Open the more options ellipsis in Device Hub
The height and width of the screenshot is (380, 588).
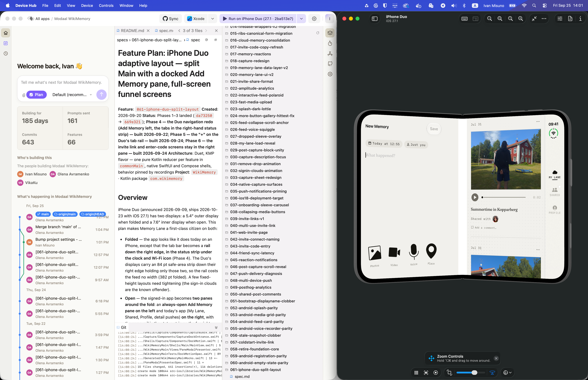click(x=544, y=18)
